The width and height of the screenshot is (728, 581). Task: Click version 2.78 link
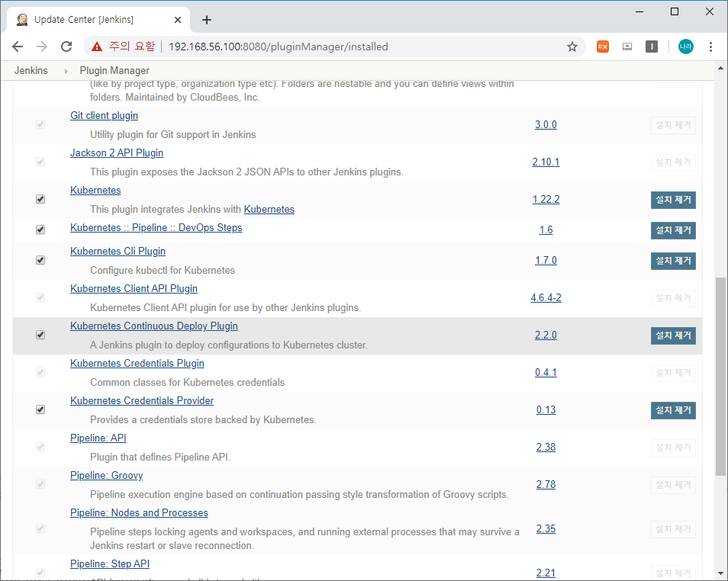546,484
